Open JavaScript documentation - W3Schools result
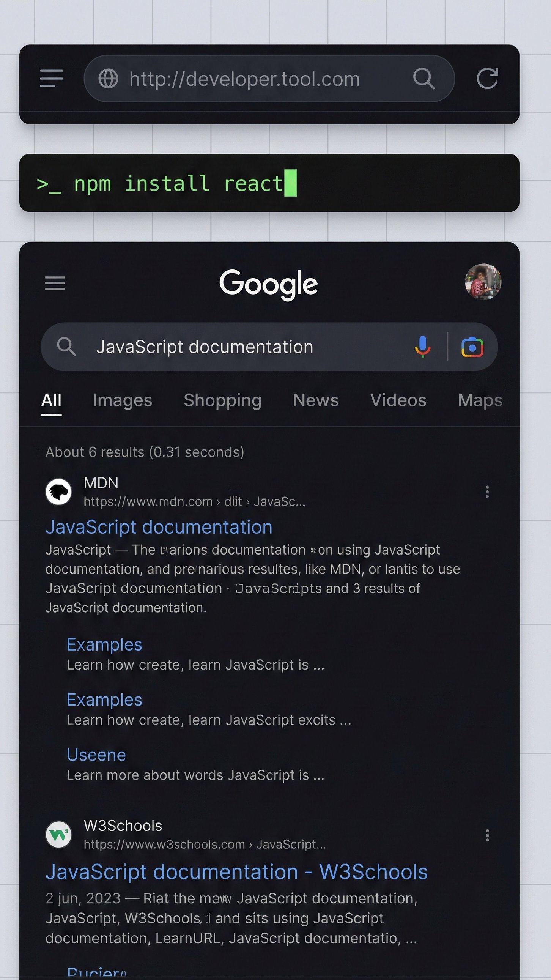Image resolution: width=551 pixels, height=980 pixels. tap(236, 872)
